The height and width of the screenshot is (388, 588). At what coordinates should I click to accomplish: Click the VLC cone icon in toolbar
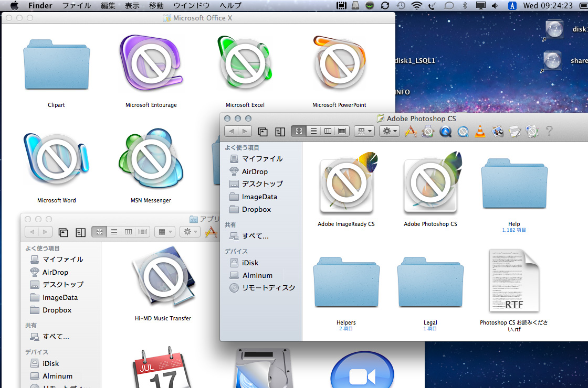pyautogui.click(x=480, y=132)
